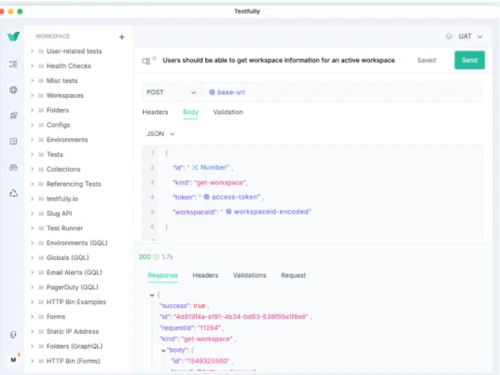
Task: Open the Tests folder item
Action: click(x=55, y=155)
